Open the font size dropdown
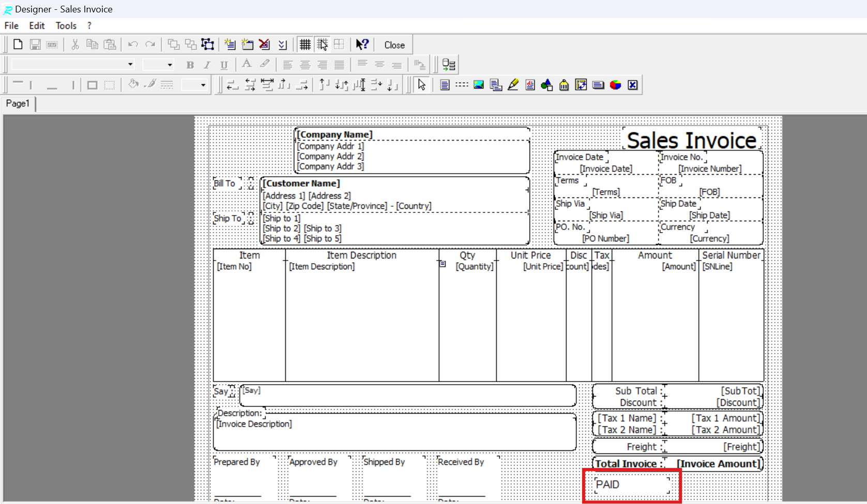The image size is (867, 504). click(170, 65)
